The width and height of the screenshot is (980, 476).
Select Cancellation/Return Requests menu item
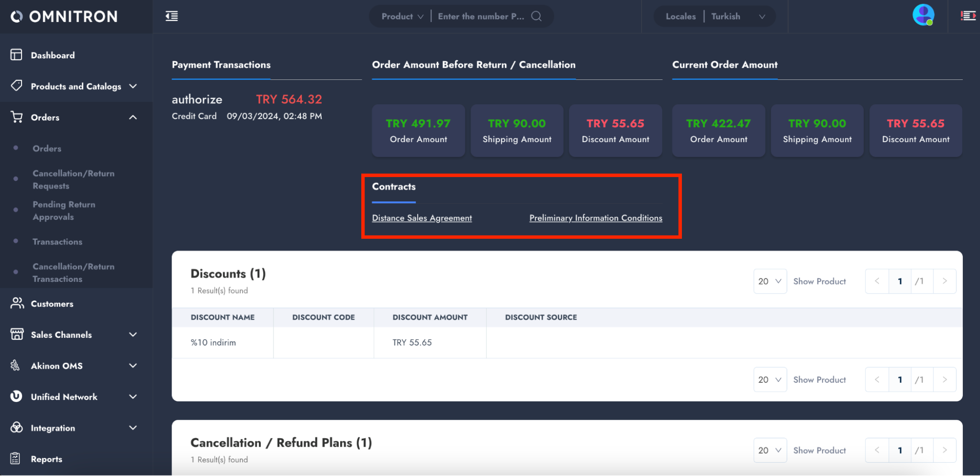point(74,179)
